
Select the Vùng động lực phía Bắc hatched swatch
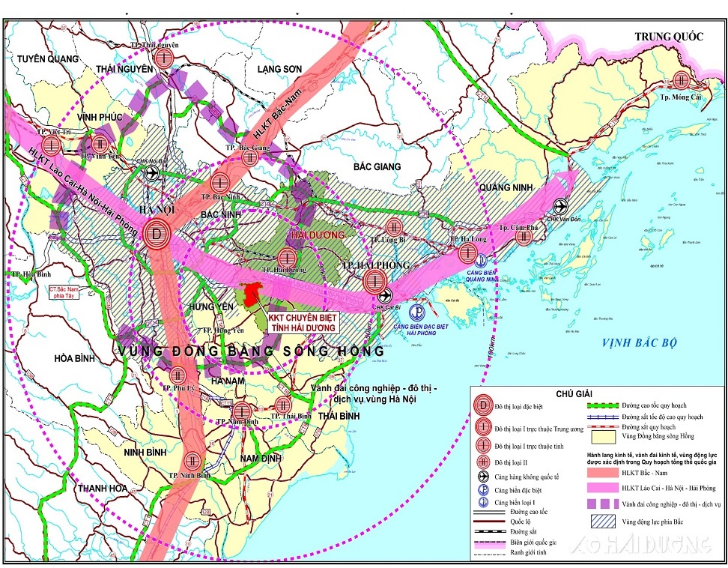click(603, 522)
